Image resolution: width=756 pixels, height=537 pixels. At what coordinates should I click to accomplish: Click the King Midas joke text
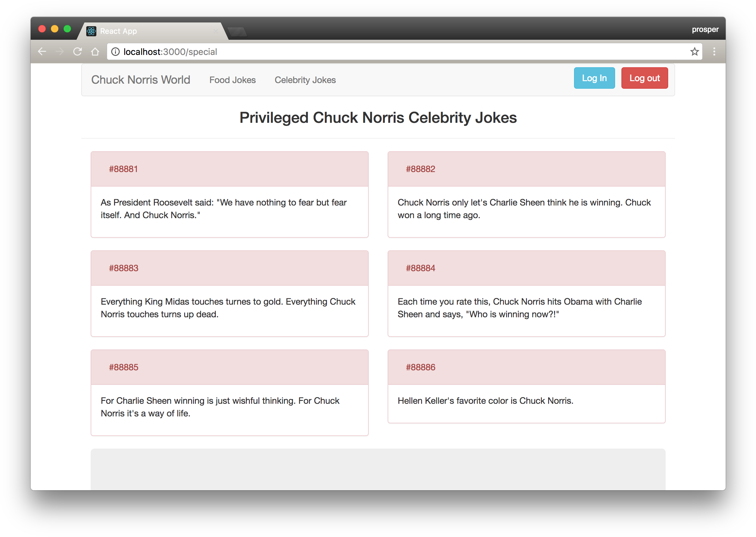228,308
